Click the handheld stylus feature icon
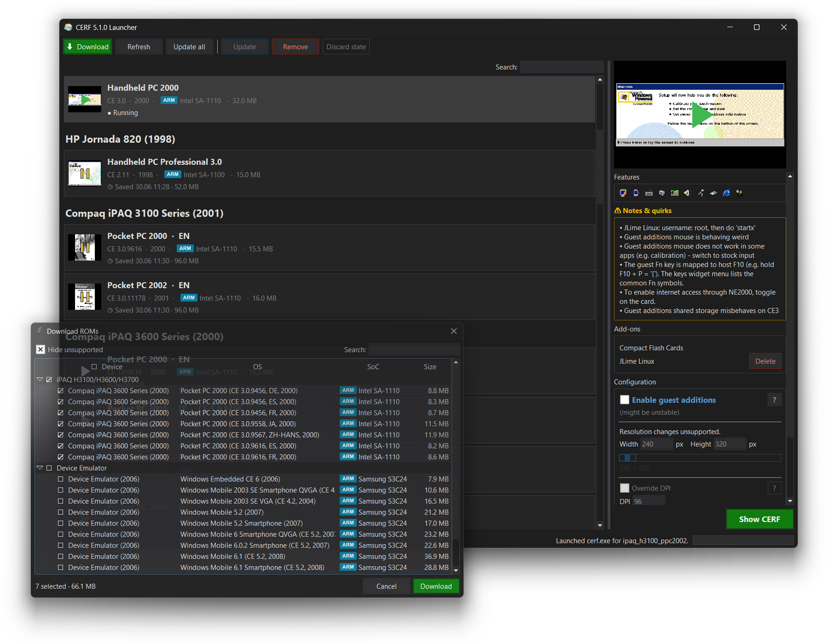 pyautogui.click(x=636, y=193)
